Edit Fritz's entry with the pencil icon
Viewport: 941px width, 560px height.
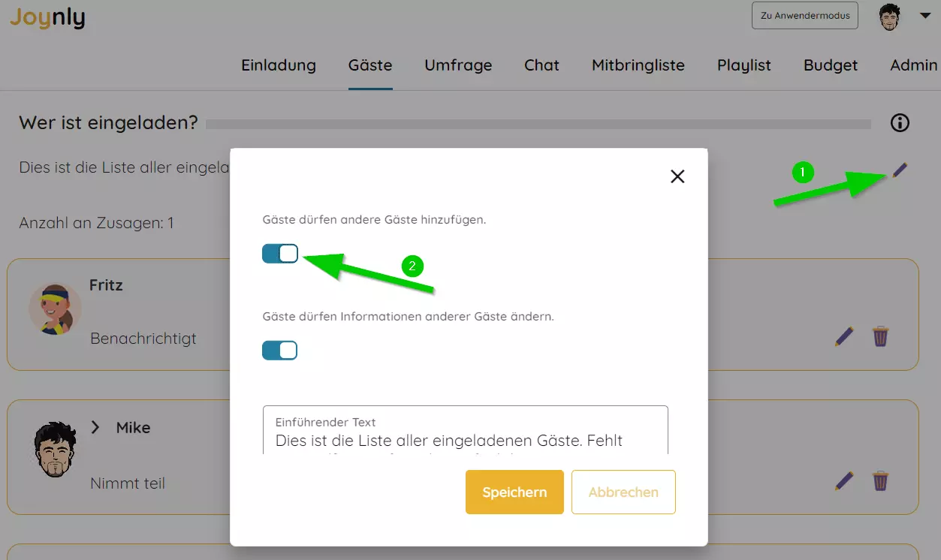844,336
